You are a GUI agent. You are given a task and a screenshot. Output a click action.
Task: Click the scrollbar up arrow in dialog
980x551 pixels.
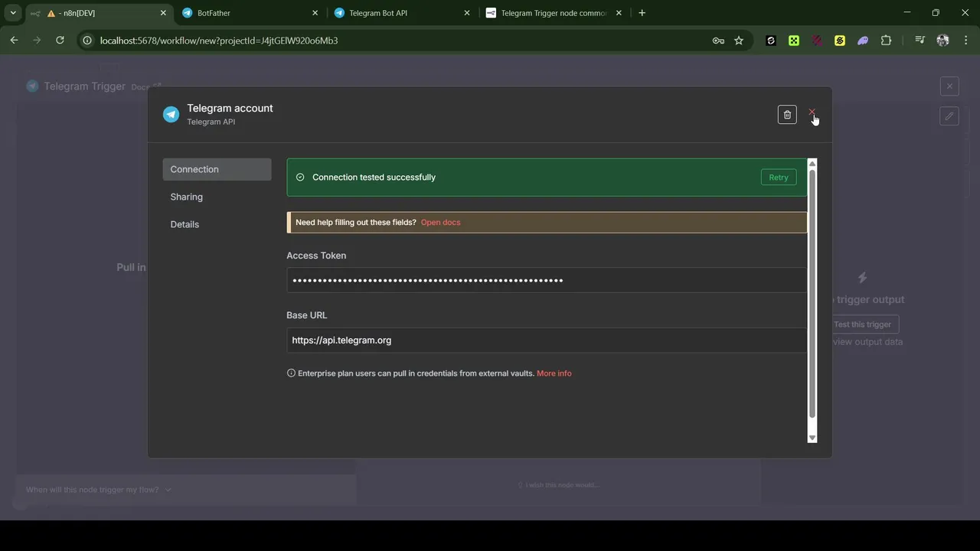pos(812,163)
